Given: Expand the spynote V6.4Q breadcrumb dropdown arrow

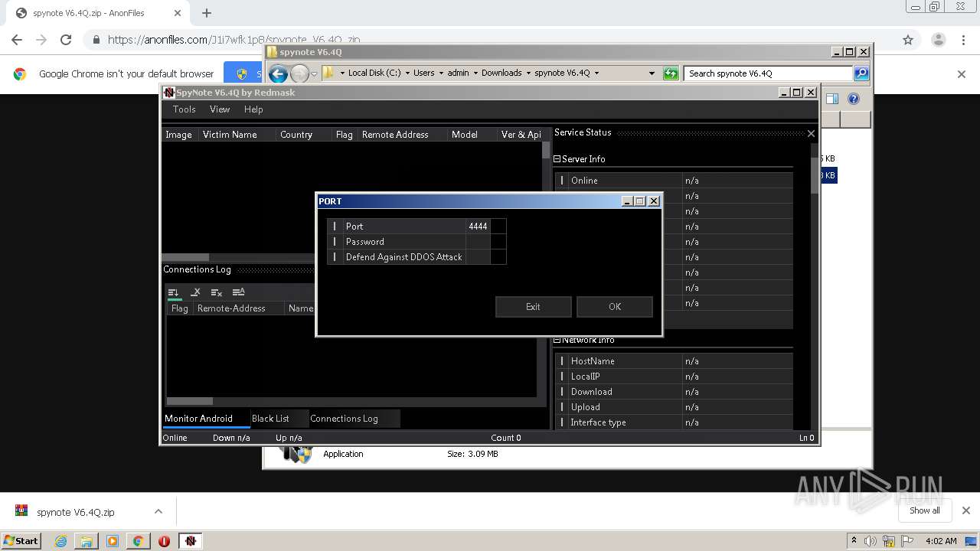Looking at the screenshot, I should click(x=596, y=73).
